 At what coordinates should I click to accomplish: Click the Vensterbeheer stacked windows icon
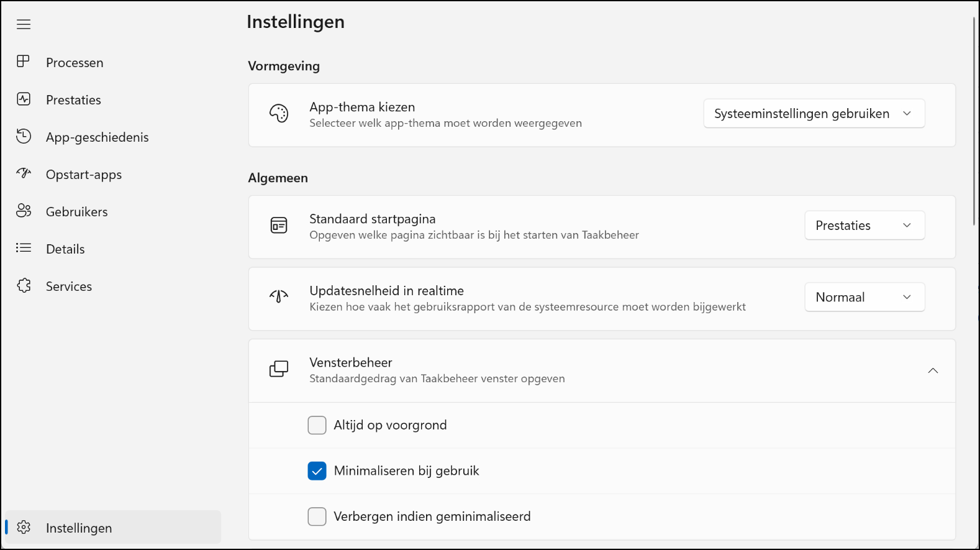(279, 369)
